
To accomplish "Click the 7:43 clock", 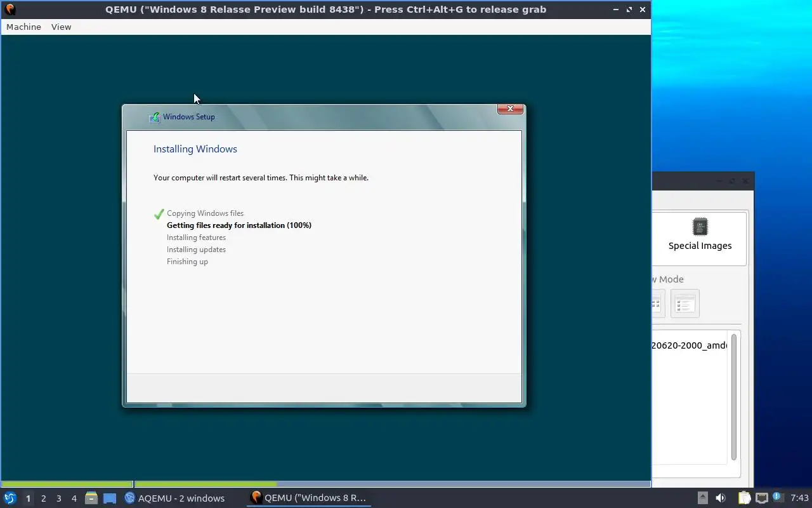I will pos(799,498).
